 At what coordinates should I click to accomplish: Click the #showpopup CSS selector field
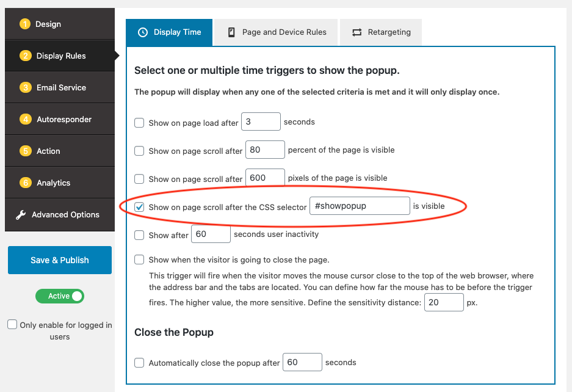tap(360, 206)
